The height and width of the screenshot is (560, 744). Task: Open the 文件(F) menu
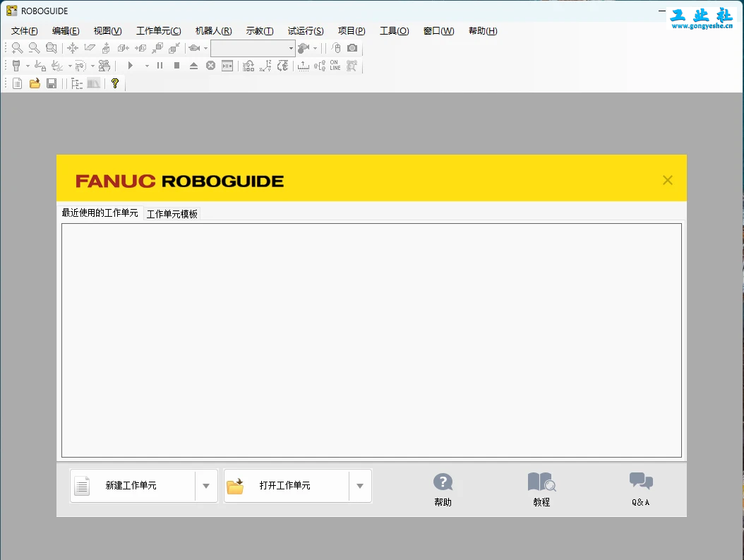pos(24,31)
